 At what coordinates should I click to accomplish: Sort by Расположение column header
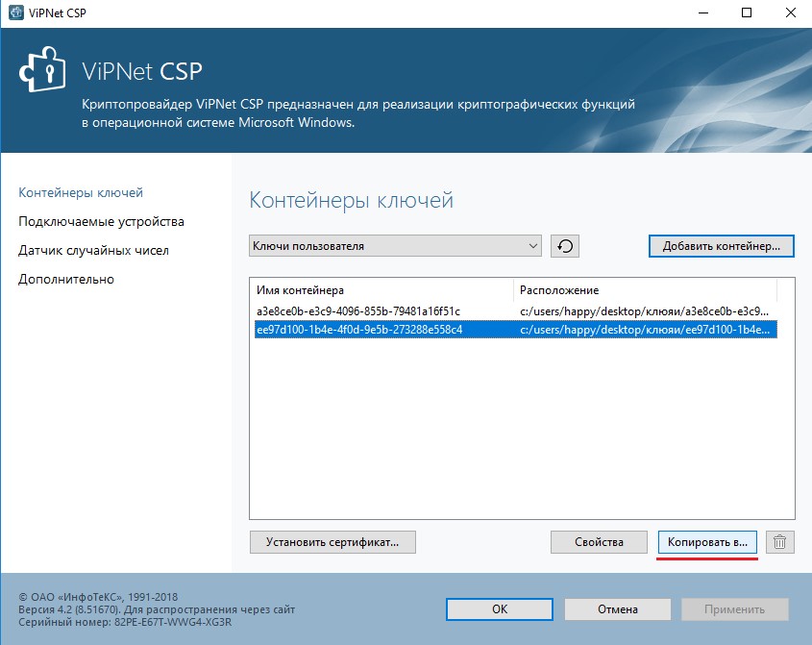[644, 289]
